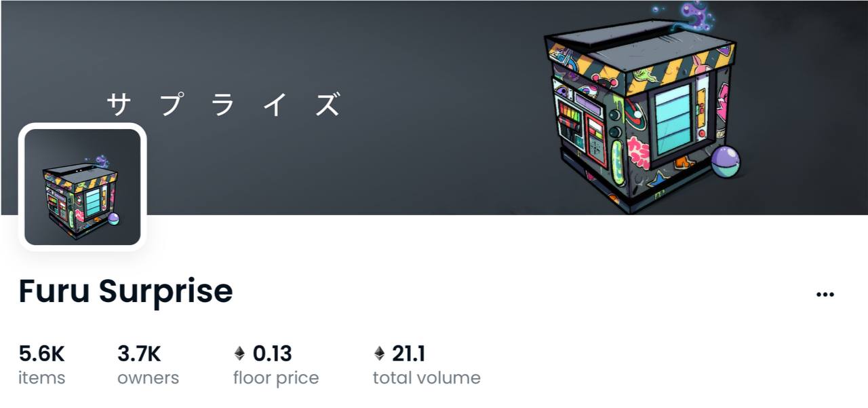Click the Ethereum icon beside 0.13
The width and height of the screenshot is (868, 408).
click(239, 354)
